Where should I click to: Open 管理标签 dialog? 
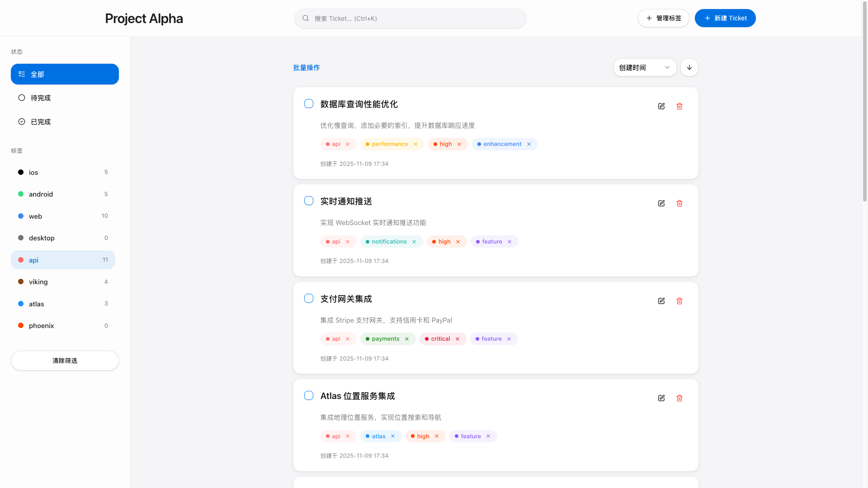[x=663, y=18]
